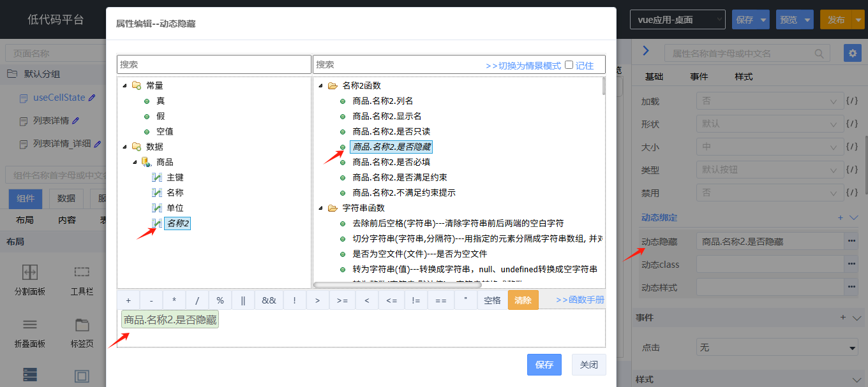Toggle the 记住 checkbox
This screenshot has width=868, height=387.
click(x=569, y=64)
